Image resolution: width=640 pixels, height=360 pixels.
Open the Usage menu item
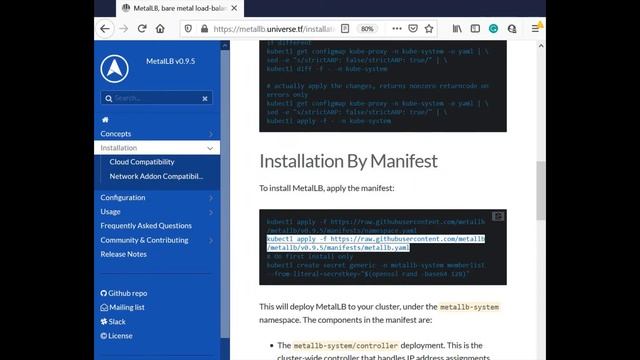pyautogui.click(x=110, y=212)
